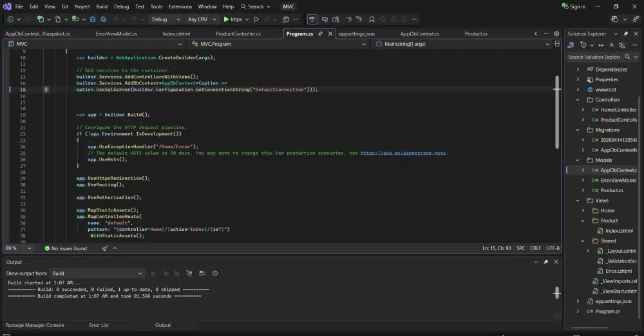Open the Main(string[] args) member dropdown
The image size is (644, 336).
tap(462, 44)
